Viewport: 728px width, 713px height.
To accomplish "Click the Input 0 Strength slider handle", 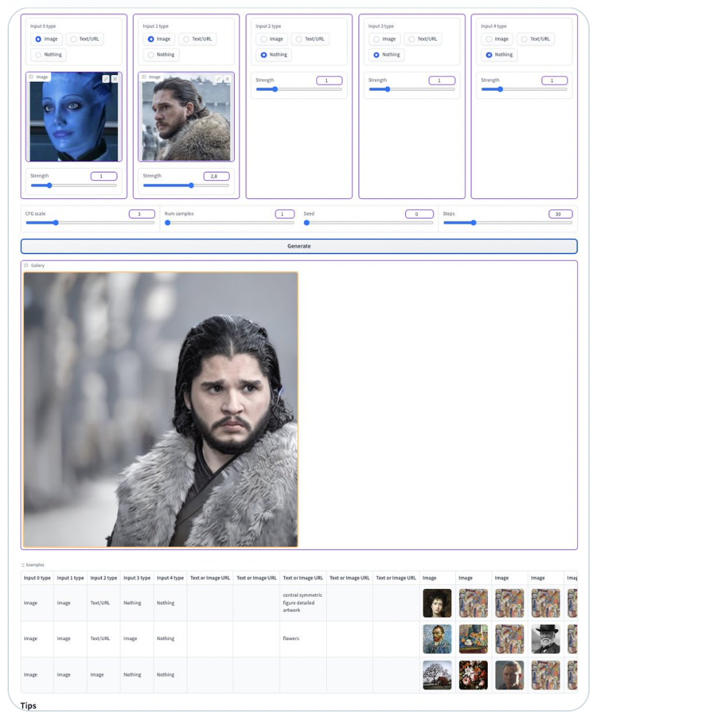I will click(50, 185).
